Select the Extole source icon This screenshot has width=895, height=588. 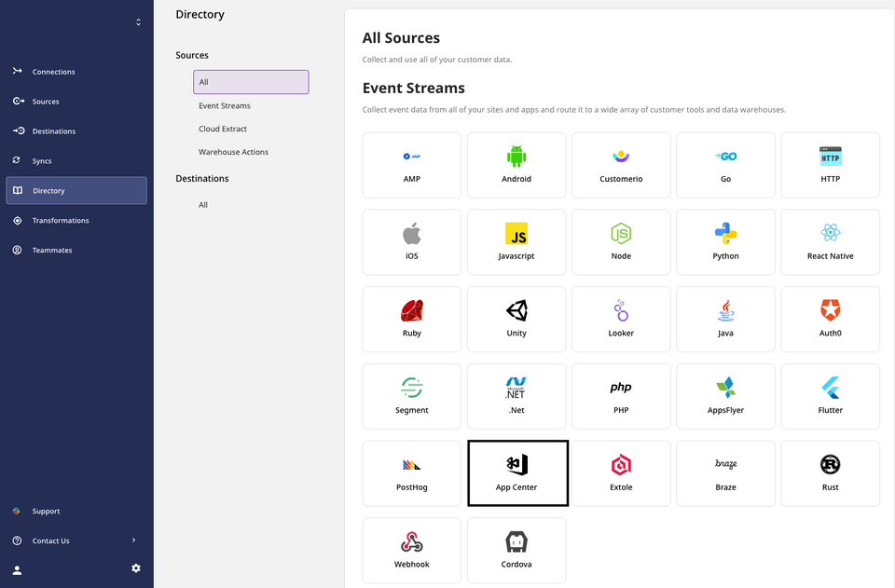621,465
